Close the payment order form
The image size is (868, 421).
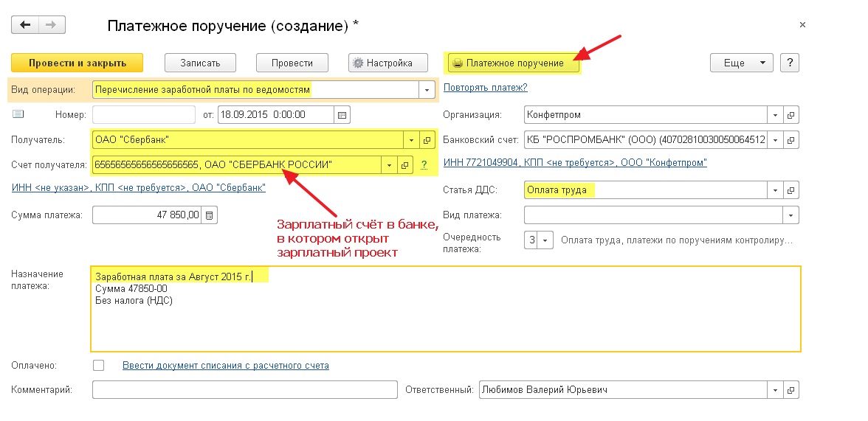803,25
